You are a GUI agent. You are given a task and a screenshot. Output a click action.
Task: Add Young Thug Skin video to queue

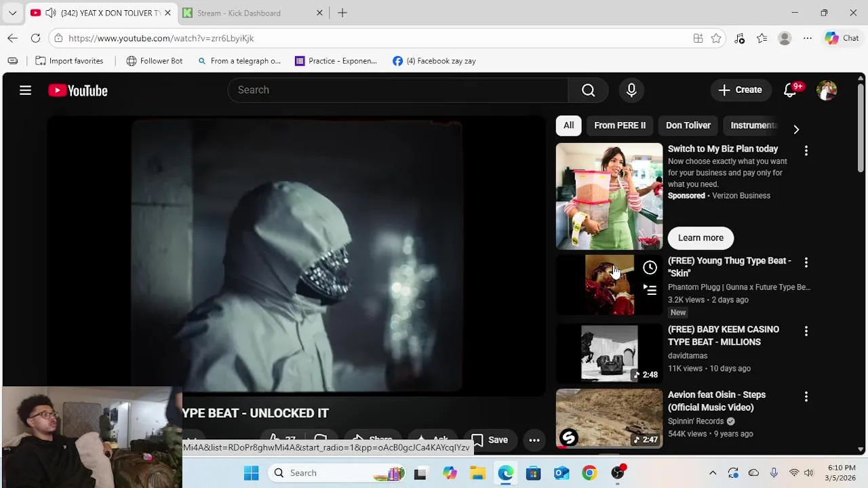(x=650, y=291)
